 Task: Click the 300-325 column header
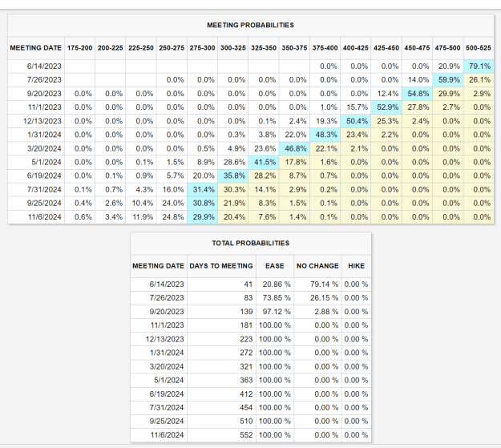tap(233, 48)
